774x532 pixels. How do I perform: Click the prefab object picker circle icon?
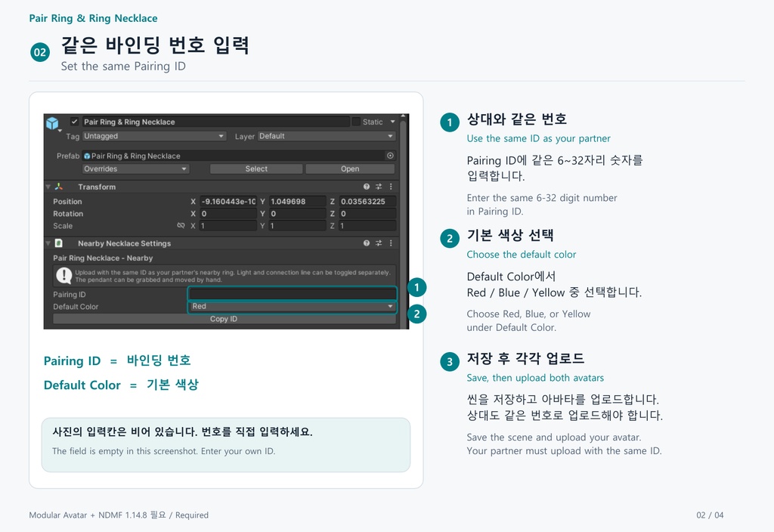pyautogui.click(x=390, y=156)
